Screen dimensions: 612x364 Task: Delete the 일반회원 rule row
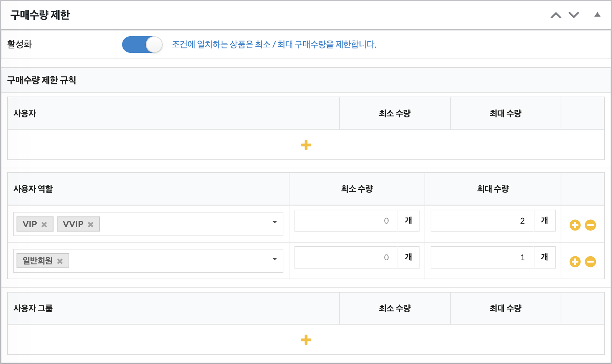590,262
